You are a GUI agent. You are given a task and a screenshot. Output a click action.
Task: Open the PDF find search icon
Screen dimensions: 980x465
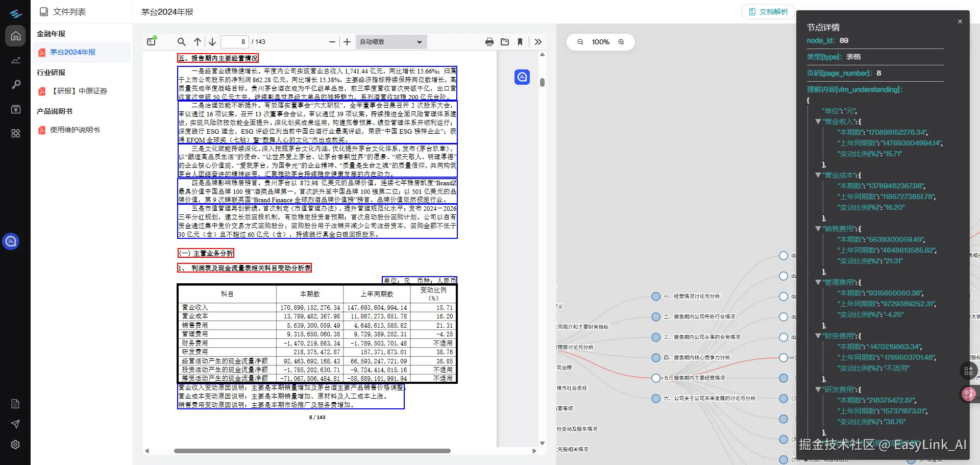pos(181,42)
